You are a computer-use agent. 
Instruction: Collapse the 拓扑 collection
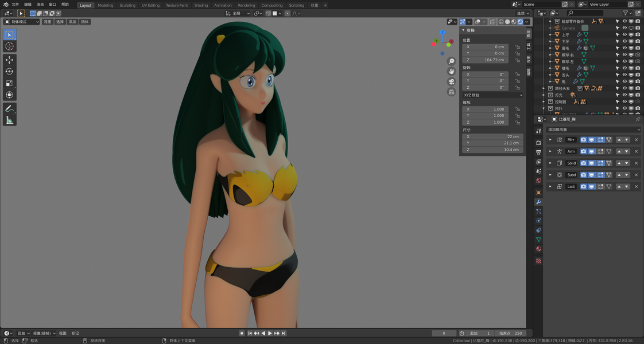coord(544,109)
